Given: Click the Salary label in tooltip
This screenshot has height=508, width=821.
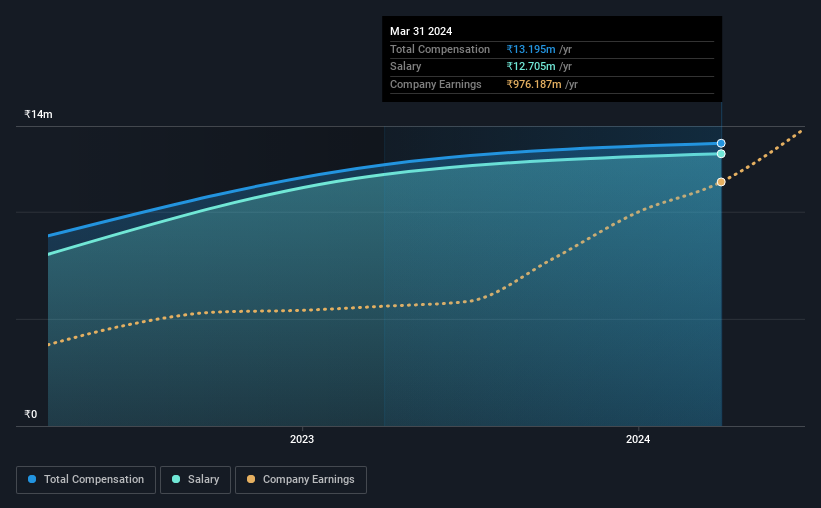Looking at the screenshot, I should pyautogui.click(x=405, y=67).
